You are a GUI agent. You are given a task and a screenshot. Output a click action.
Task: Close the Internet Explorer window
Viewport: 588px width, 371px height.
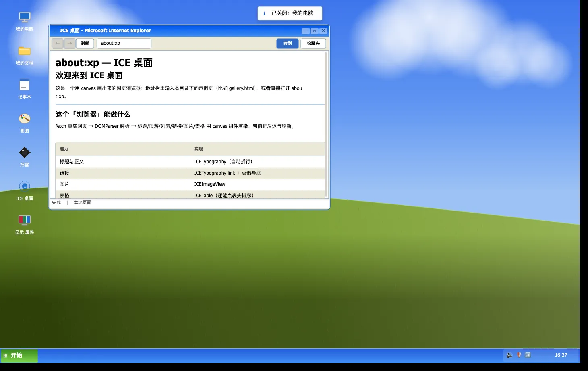pos(323,31)
